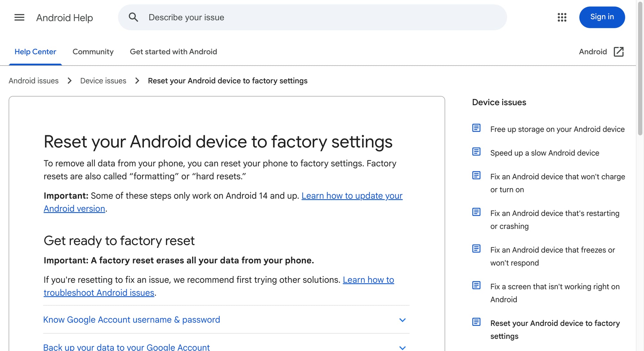The height and width of the screenshot is (351, 644).
Task: Expand Know Google Account username & password chevron
Action: pyautogui.click(x=402, y=320)
